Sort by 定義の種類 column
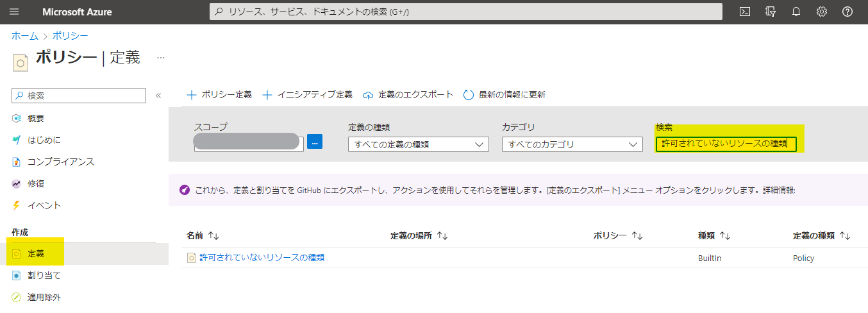Image resolution: width=868 pixels, height=313 pixels. tap(821, 236)
